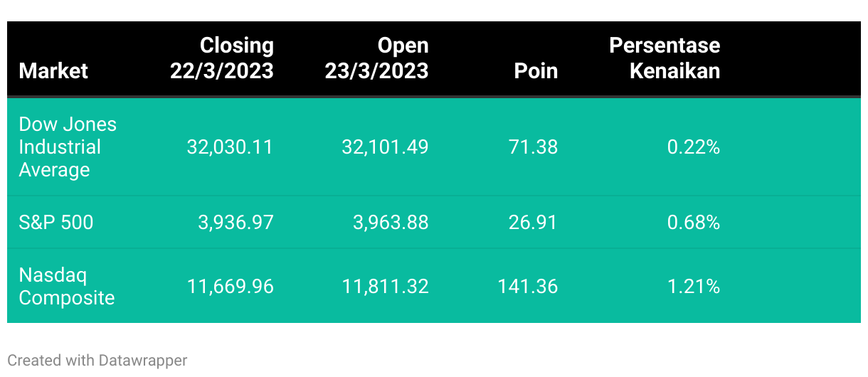
Task: Click the Market column header
Action: [53, 71]
